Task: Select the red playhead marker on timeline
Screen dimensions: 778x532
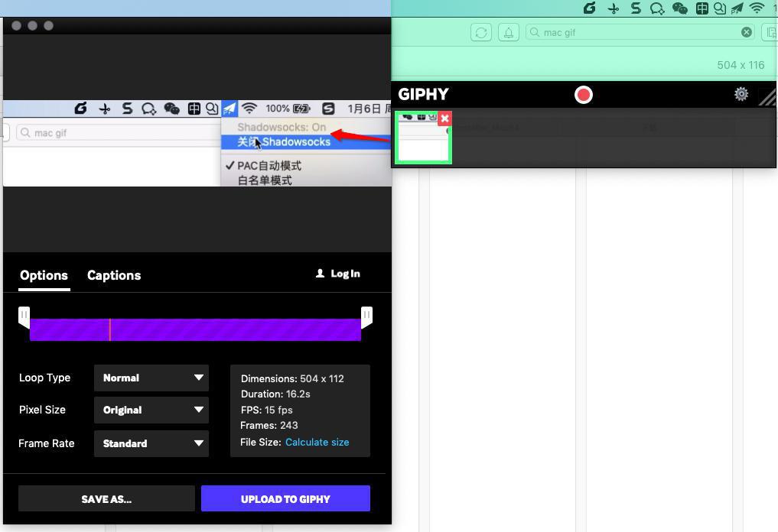Action: [x=109, y=329]
